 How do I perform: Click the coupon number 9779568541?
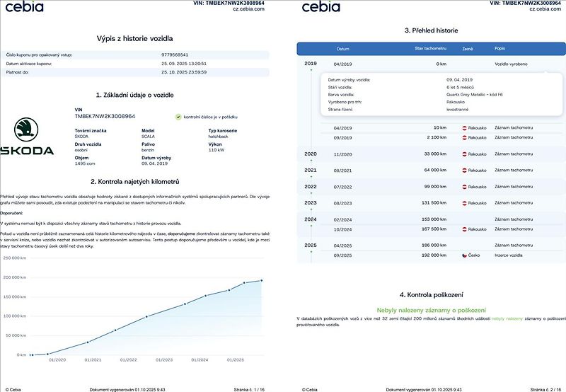[x=175, y=55]
